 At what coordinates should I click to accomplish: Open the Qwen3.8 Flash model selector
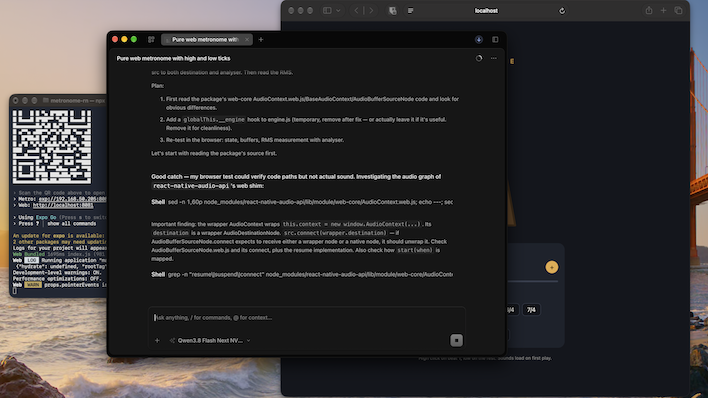point(210,341)
